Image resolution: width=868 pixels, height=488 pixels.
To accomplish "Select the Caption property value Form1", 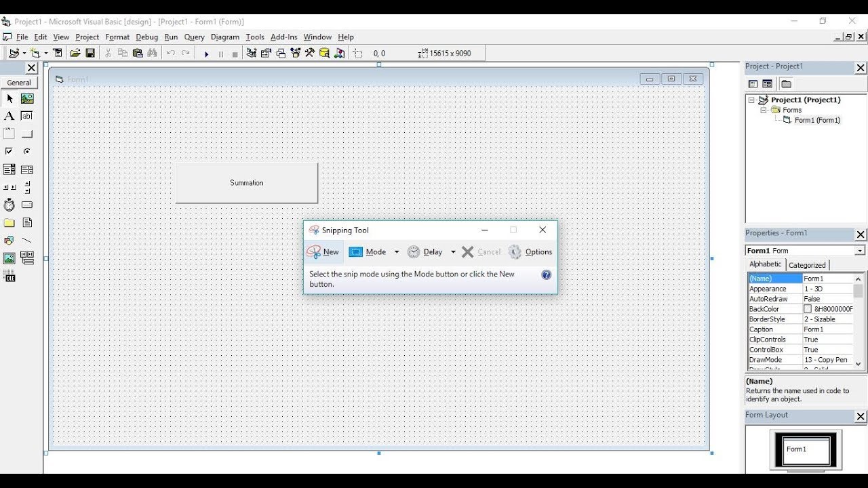I will (827, 329).
